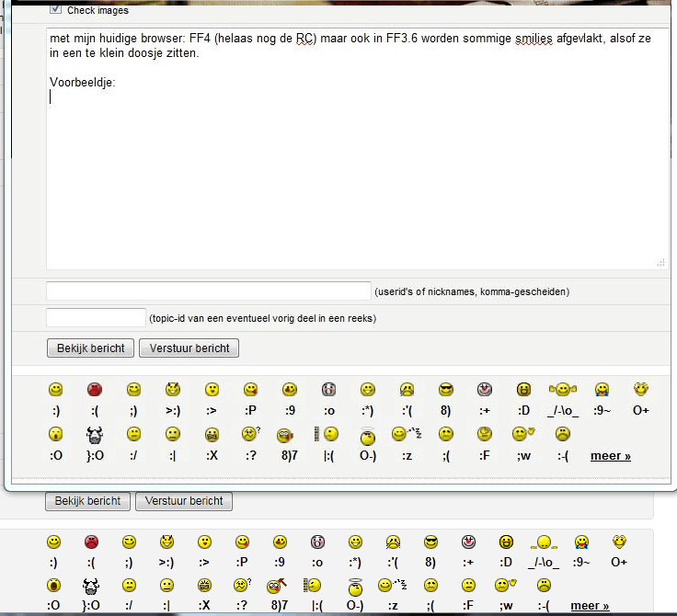The height and width of the screenshot is (616, 677).
Task: Insert the _/-\o_ worship smiley in the front popup
Action: click(563, 390)
